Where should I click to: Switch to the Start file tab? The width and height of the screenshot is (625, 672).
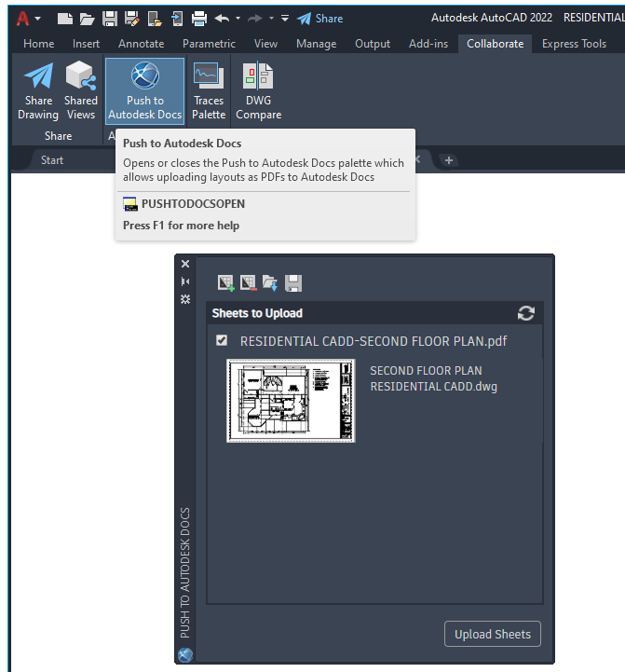pos(52,160)
